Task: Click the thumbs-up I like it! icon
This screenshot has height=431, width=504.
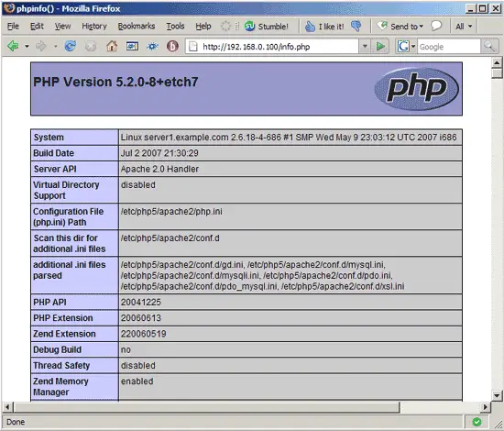Action: (310, 27)
